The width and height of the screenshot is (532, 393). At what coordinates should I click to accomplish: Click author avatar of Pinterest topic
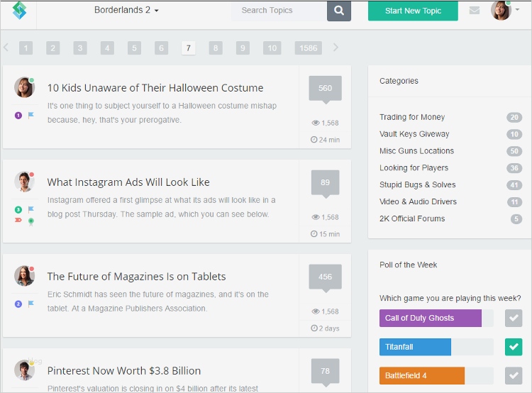click(24, 370)
